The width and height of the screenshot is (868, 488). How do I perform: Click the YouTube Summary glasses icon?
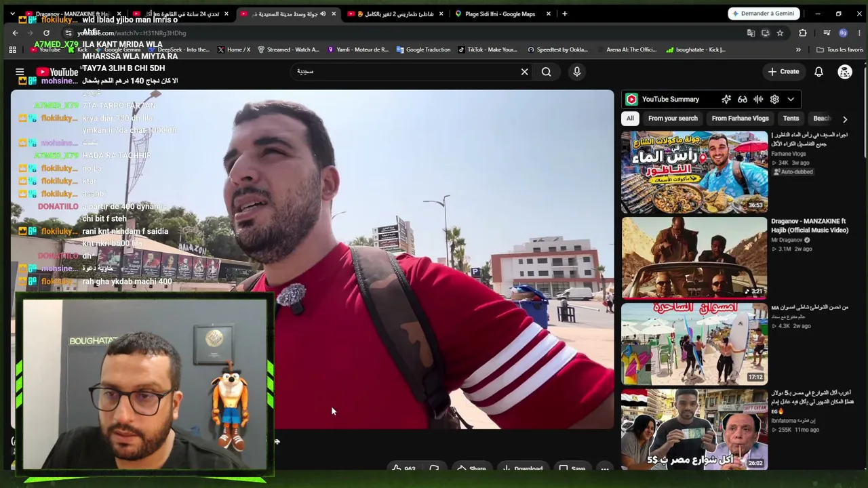(743, 100)
